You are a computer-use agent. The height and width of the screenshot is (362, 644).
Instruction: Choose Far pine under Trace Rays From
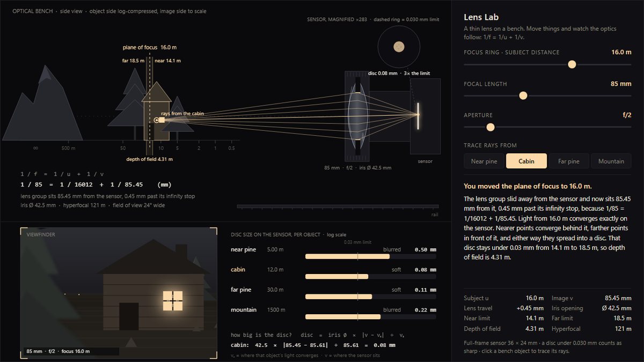[x=569, y=161]
